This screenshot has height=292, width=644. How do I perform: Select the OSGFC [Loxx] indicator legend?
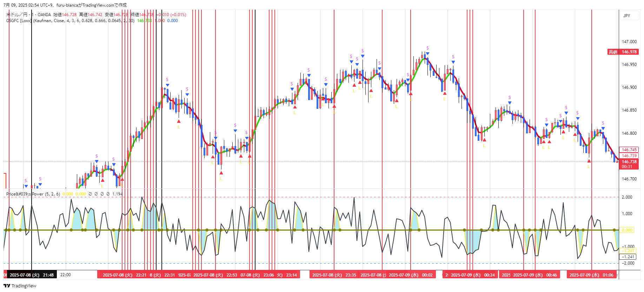point(70,21)
